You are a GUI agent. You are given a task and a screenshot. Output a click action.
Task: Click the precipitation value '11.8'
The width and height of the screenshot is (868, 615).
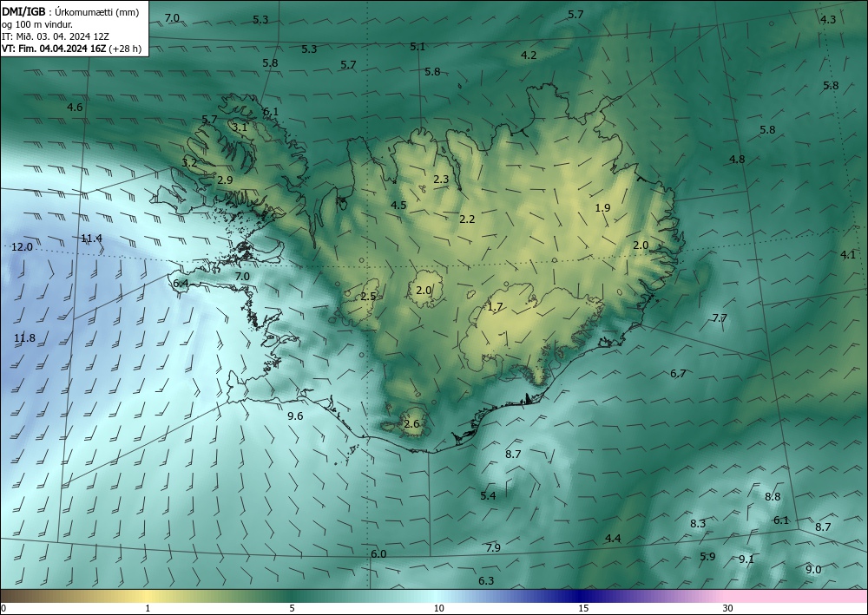coord(24,338)
